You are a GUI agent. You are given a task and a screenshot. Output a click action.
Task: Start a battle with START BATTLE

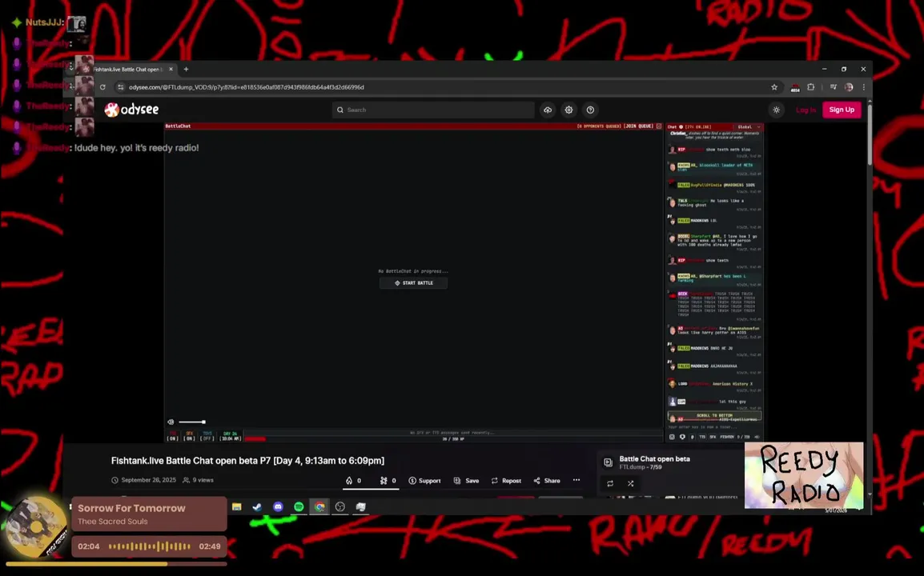coord(414,282)
